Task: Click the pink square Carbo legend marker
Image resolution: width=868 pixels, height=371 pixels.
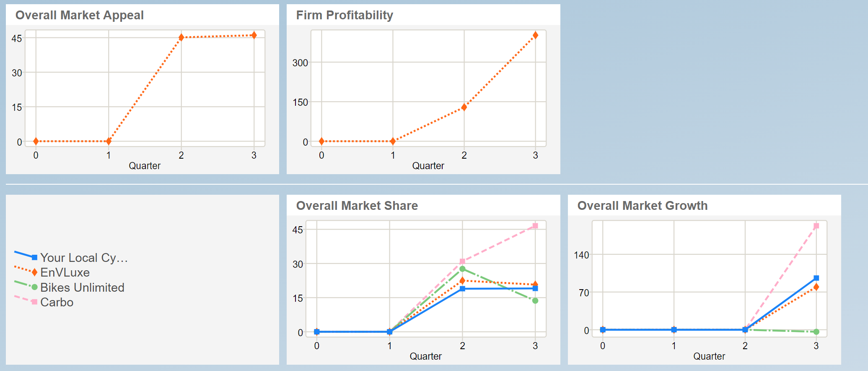Action: tap(34, 302)
